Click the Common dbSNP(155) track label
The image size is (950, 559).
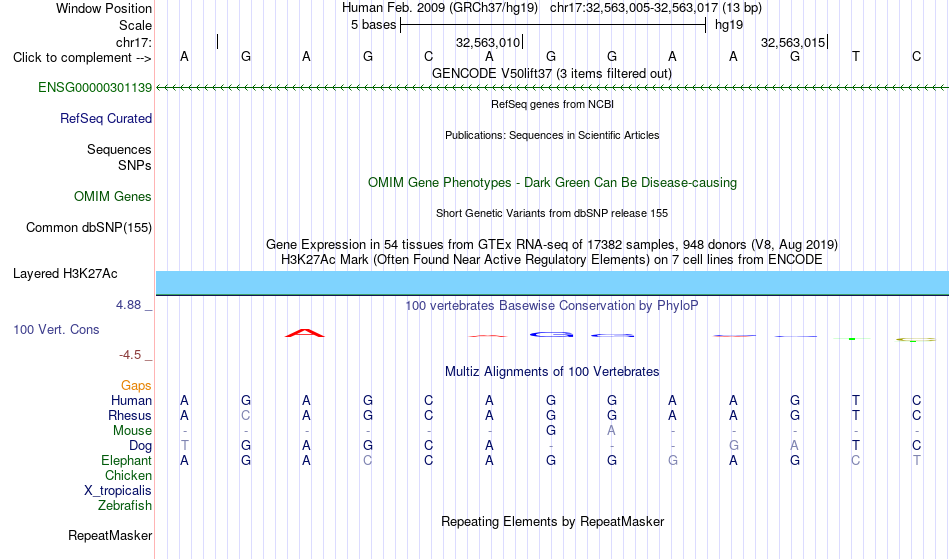click(x=88, y=227)
